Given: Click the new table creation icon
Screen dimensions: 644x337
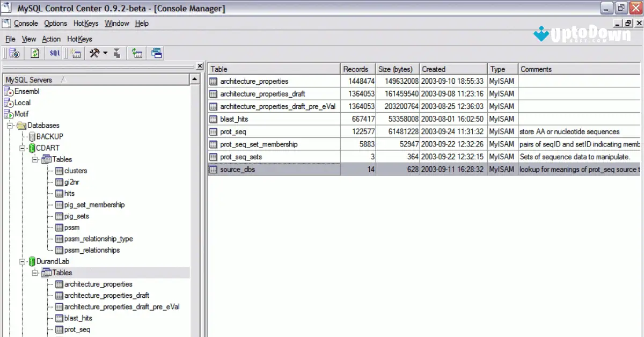Looking at the screenshot, I should (x=76, y=53).
